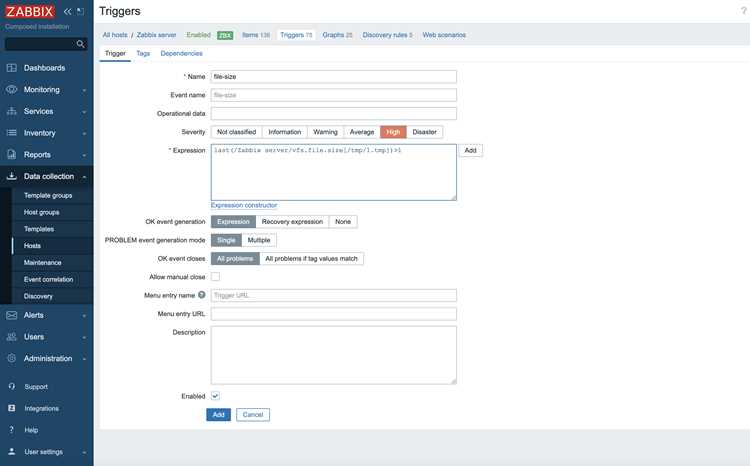Viewport: 750px width, 466px height.
Task: Click the page help question mark top right
Action: tap(744, 11)
